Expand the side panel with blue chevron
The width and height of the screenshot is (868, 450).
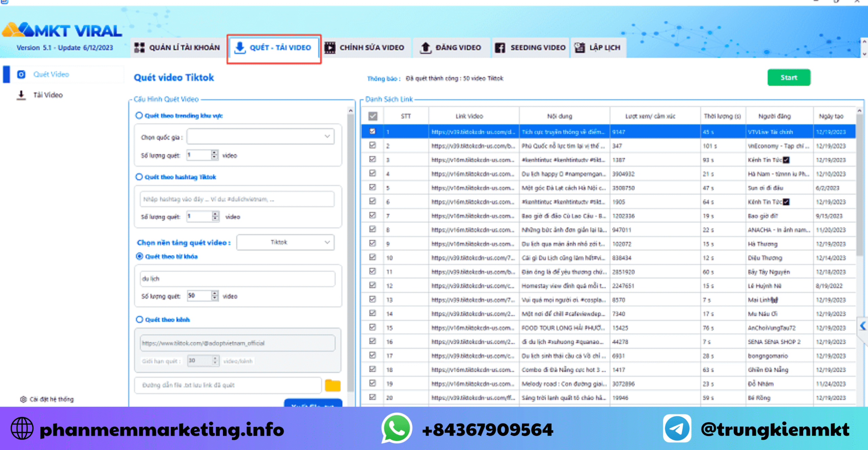coord(863,326)
